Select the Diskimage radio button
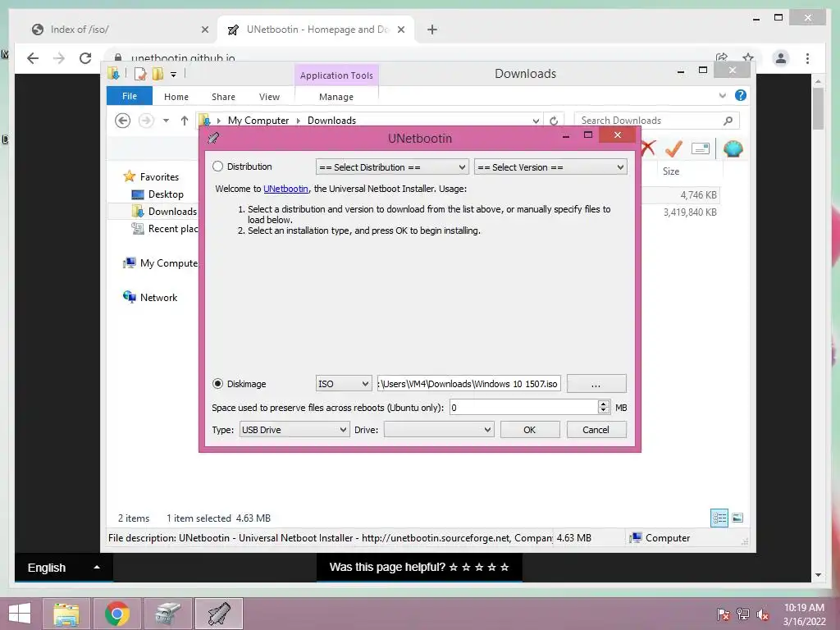 pos(217,384)
